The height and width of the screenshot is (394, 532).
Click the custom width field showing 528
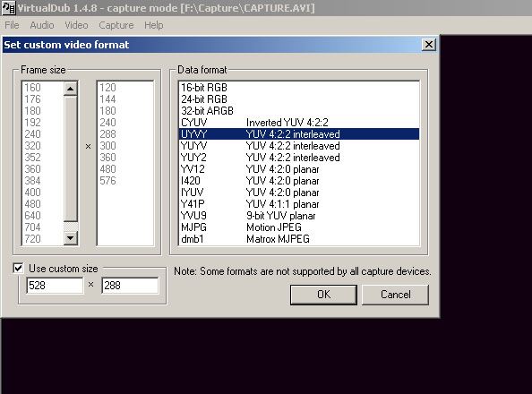pos(55,286)
